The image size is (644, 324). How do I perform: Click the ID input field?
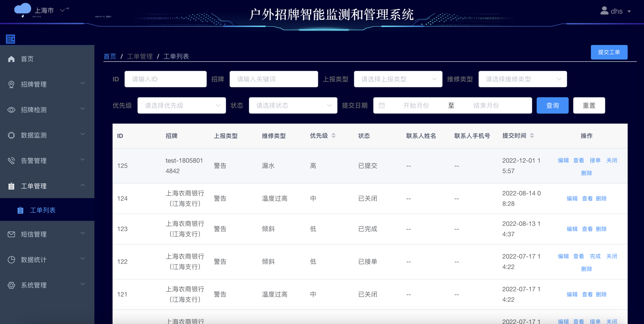coord(165,79)
